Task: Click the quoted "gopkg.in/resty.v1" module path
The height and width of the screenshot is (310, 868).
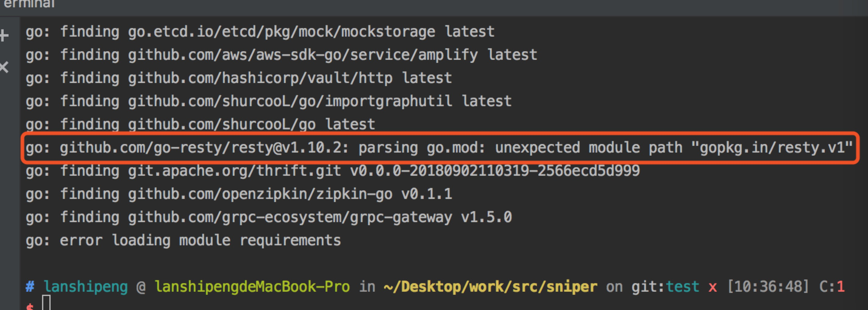Action: click(772, 148)
